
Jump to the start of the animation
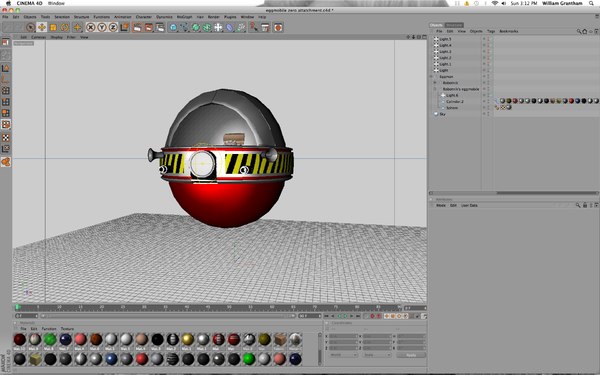[326, 316]
